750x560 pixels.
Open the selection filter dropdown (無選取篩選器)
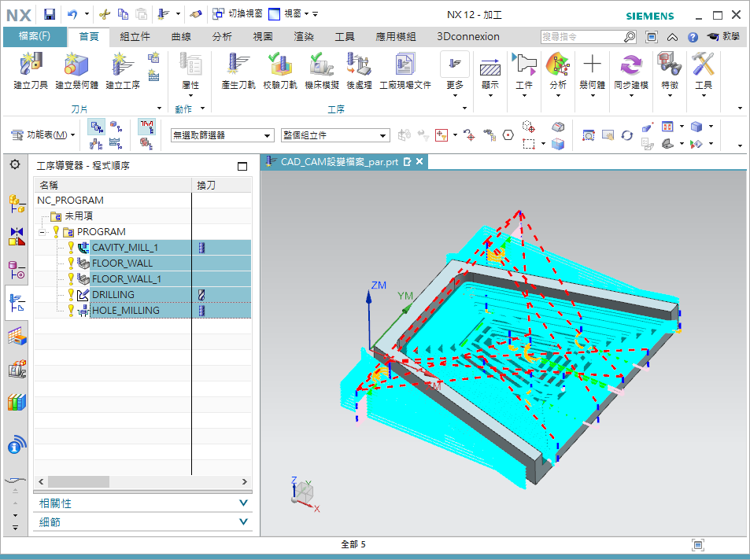223,135
